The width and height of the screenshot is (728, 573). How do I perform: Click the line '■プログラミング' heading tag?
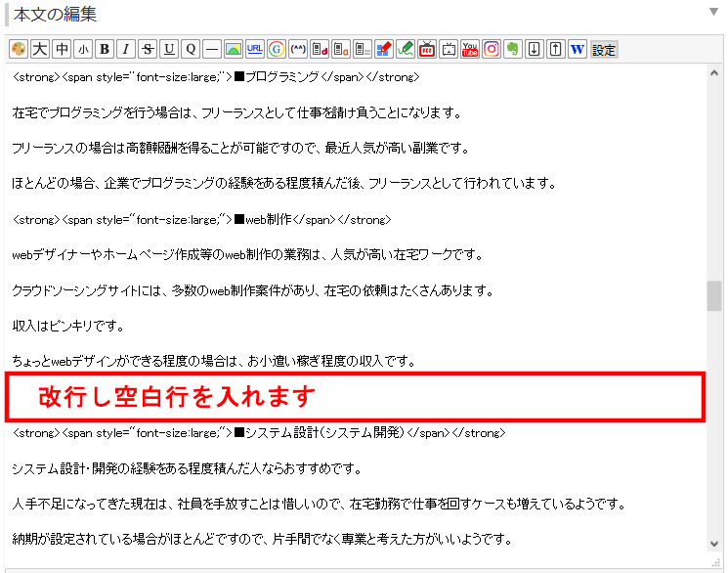coord(216,76)
